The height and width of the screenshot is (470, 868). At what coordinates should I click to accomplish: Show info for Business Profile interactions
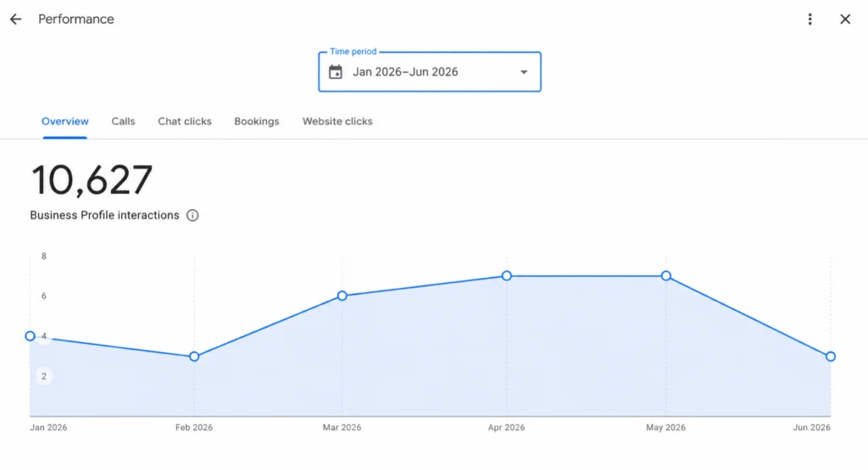coord(192,216)
